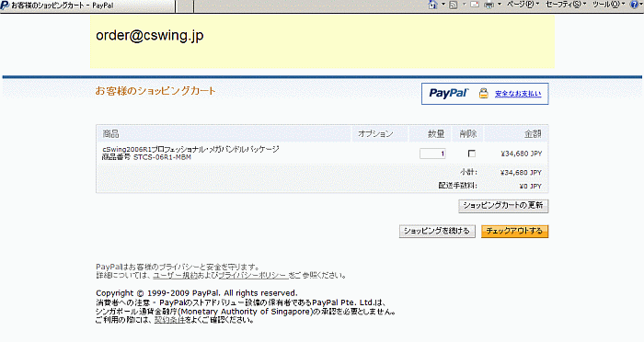Click the 金額 column header

click(533, 134)
